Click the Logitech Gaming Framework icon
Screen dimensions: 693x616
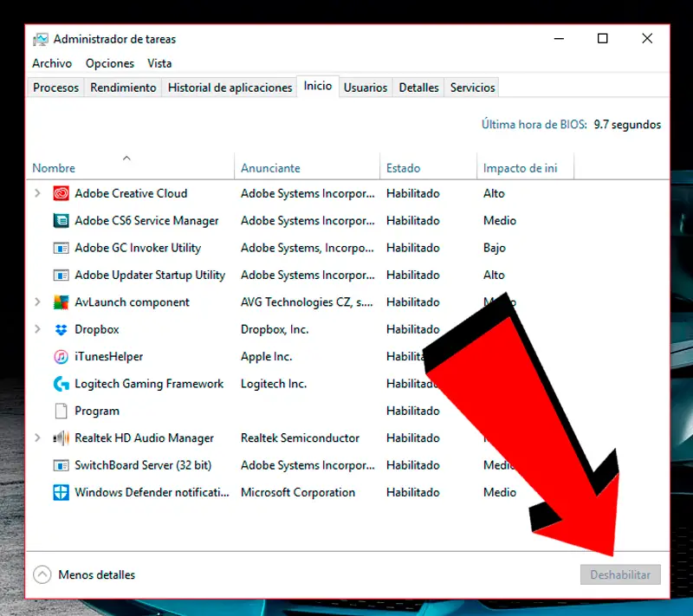[61, 384]
